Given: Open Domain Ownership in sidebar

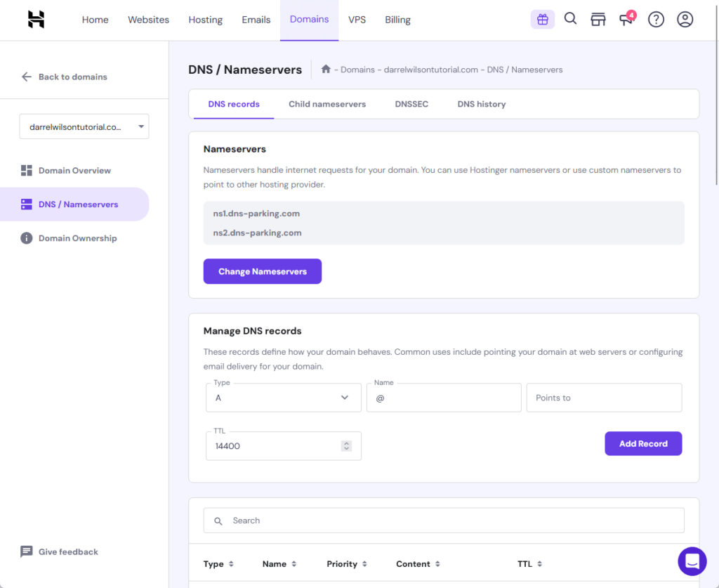Looking at the screenshot, I should (77, 238).
